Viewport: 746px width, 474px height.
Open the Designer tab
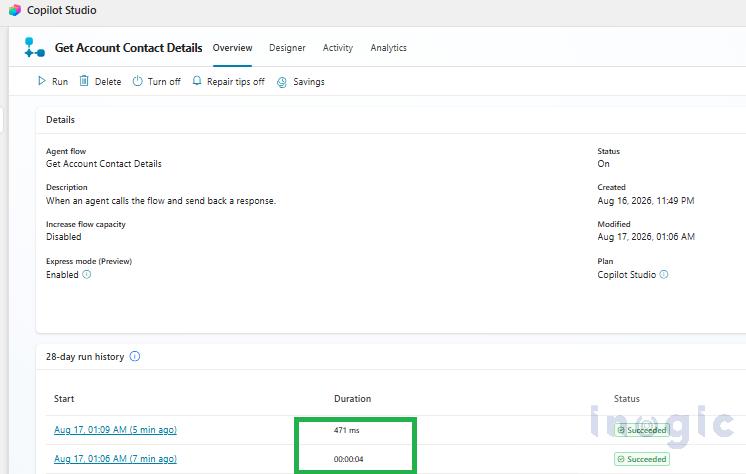tap(287, 48)
